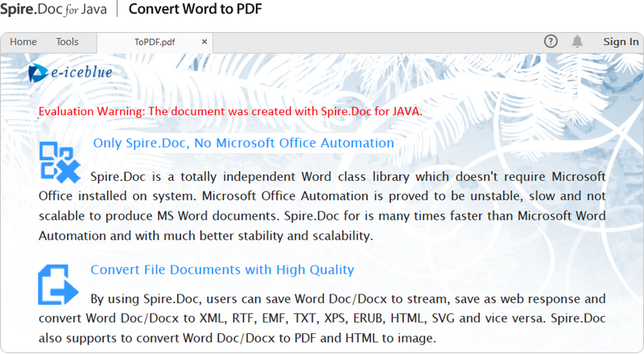Click the word JAVA in the warning line
This screenshot has height=354, width=644.
click(407, 111)
